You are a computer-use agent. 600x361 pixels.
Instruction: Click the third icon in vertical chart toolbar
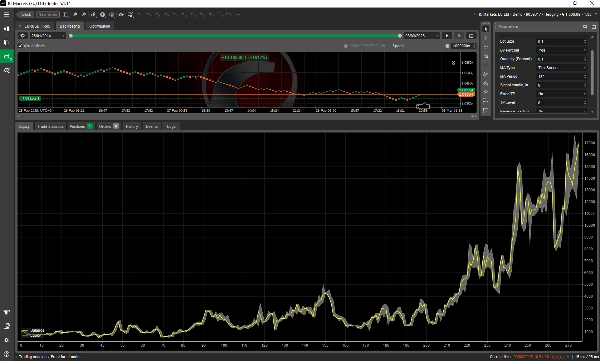point(486,47)
